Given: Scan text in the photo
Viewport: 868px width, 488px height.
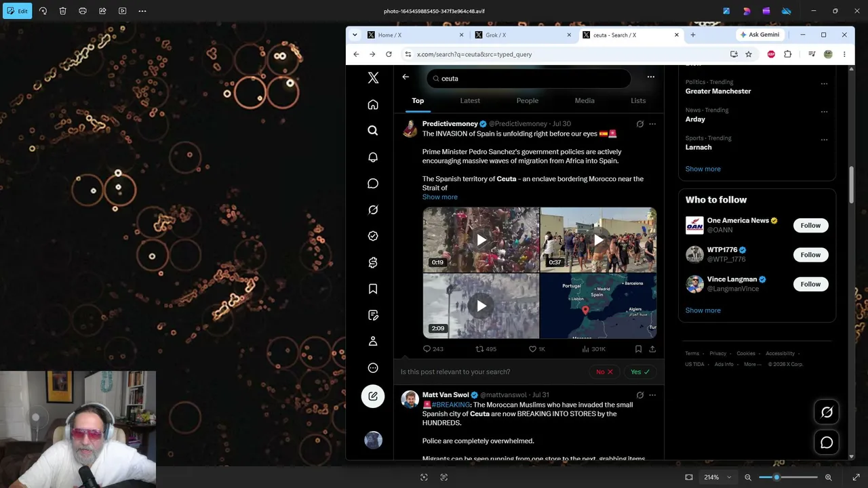Looking at the screenshot, I should pos(444,477).
